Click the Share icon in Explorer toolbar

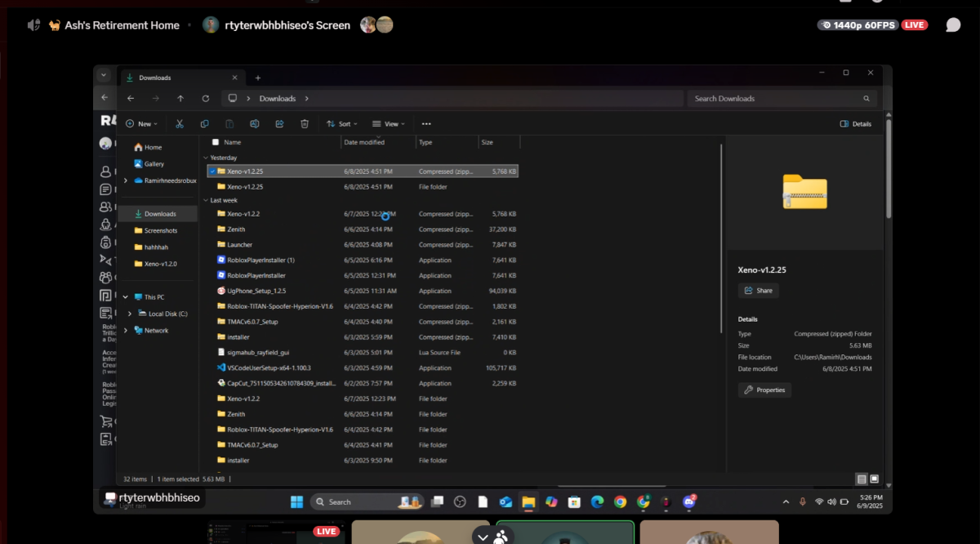279,124
